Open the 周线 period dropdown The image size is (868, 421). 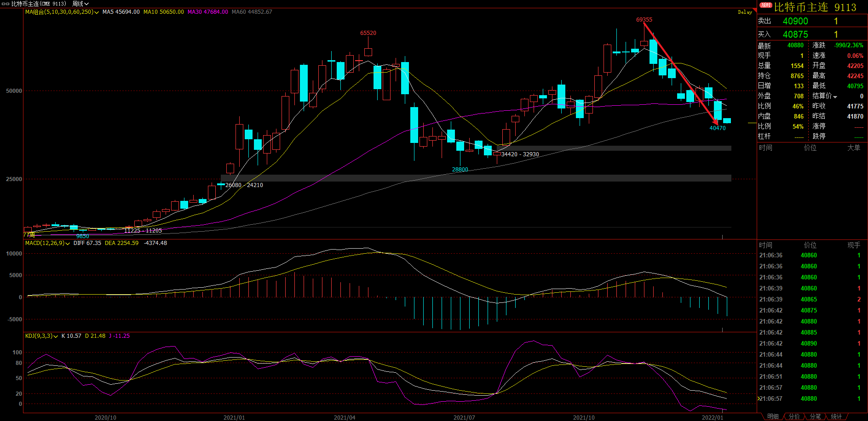pos(80,4)
